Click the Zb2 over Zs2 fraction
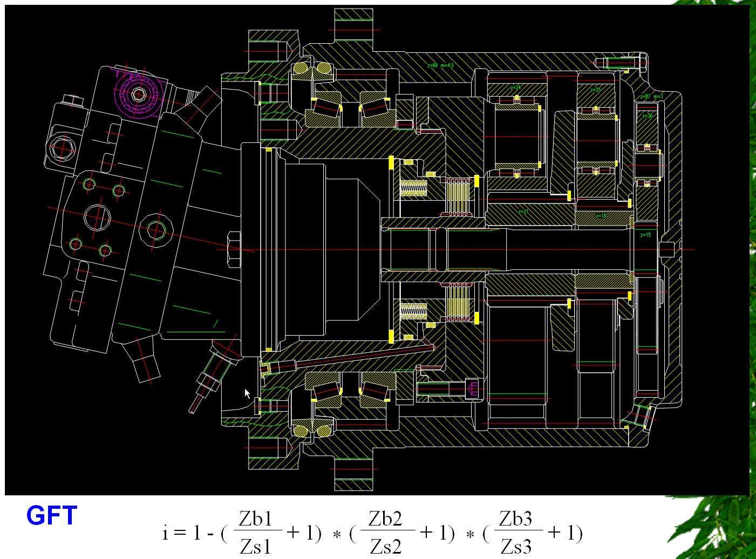756x559 pixels. 386,531
